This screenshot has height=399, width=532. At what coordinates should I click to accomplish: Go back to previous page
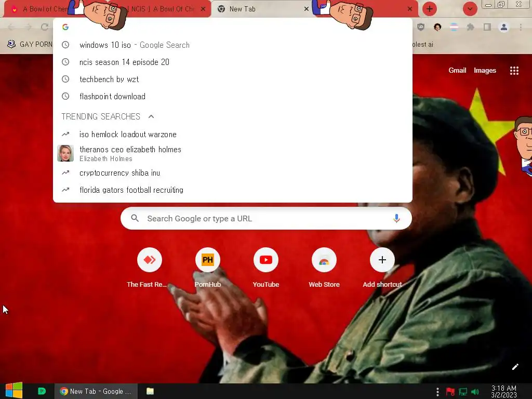pos(11,27)
